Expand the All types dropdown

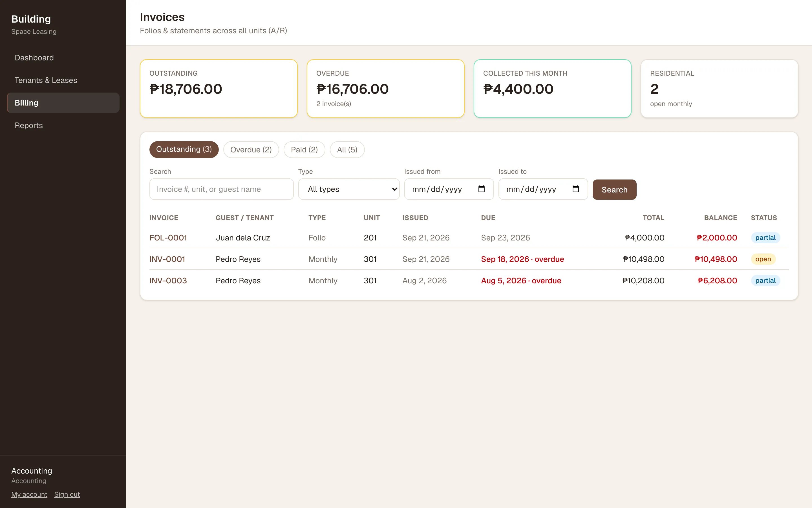pos(348,189)
